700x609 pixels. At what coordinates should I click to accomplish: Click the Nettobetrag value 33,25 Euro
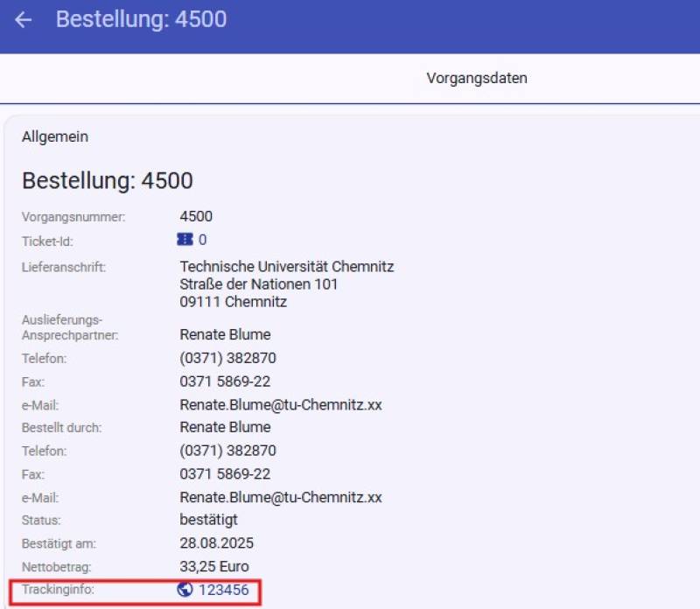[214, 567]
